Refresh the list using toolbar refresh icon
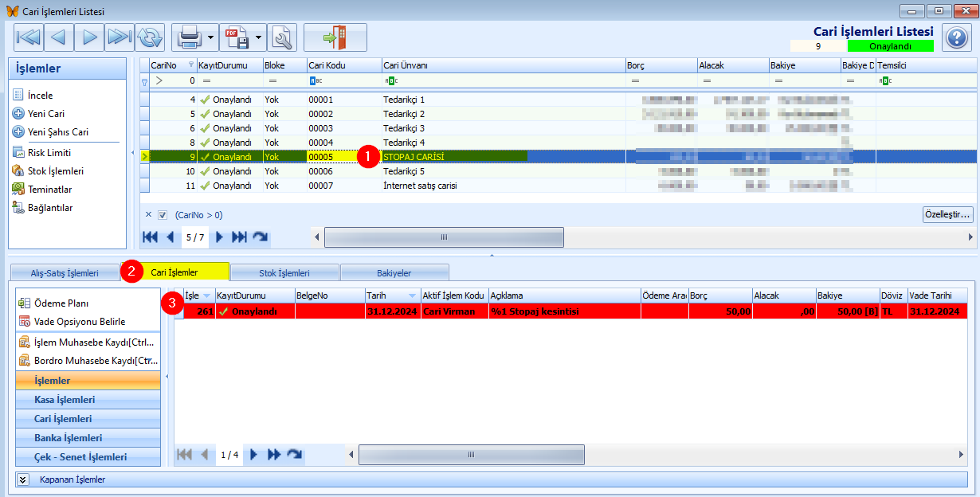This screenshot has width=980, height=497. (x=149, y=37)
